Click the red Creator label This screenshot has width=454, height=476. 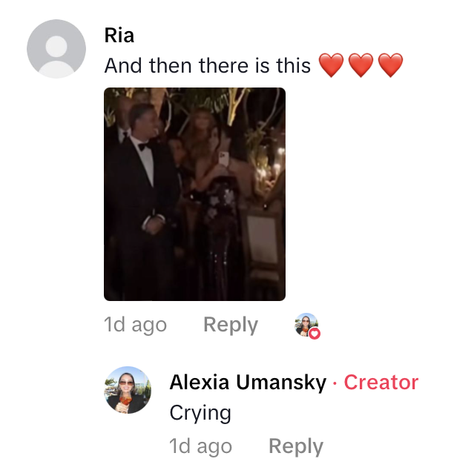[x=381, y=382]
